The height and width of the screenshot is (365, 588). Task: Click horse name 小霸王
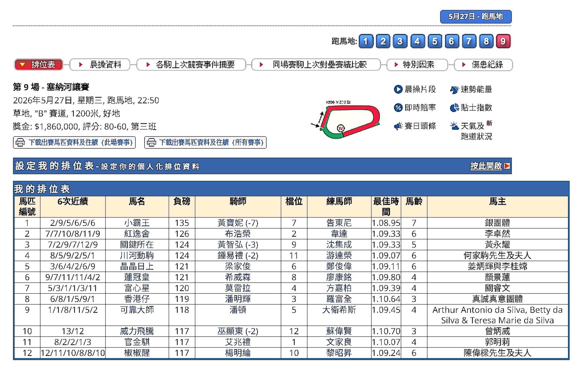(x=137, y=223)
